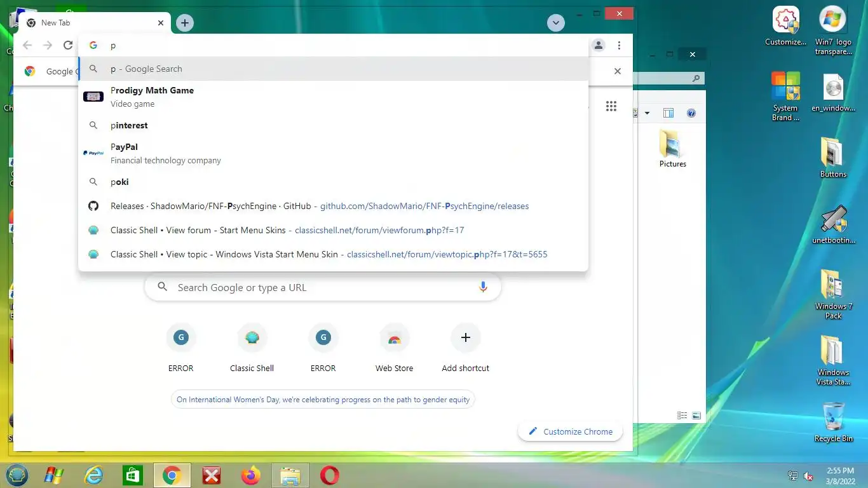Open the FNF-PsychEngine GitHub releases suggestion
The height and width of the screenshot is (488, 868).
click(334, 206)
